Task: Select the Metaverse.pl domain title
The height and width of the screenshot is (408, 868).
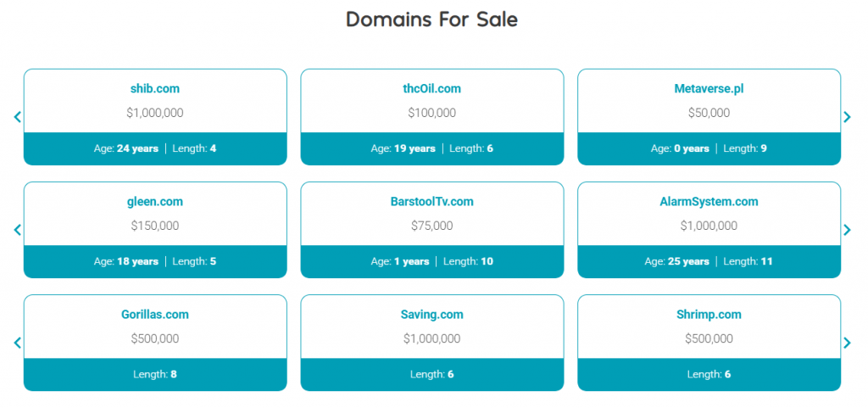Action: click(709, 88)
